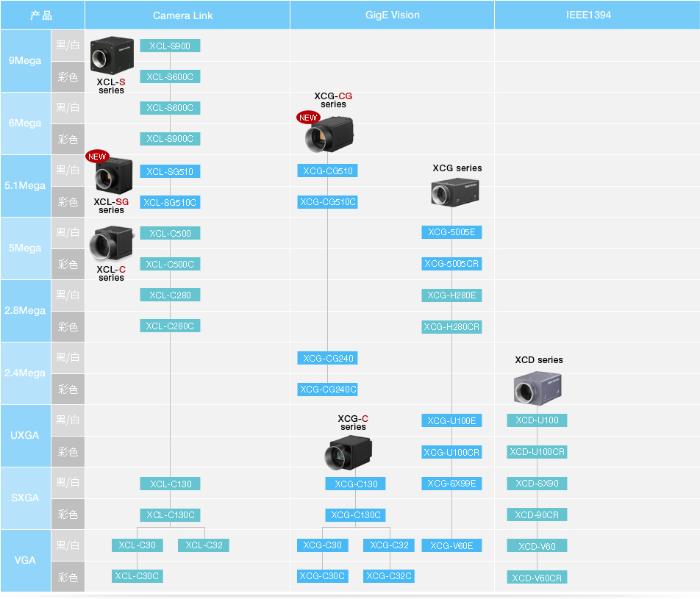700x599 pixels.
Task: Open the XCL-C series camera picture
Action: tap(111, 243)
